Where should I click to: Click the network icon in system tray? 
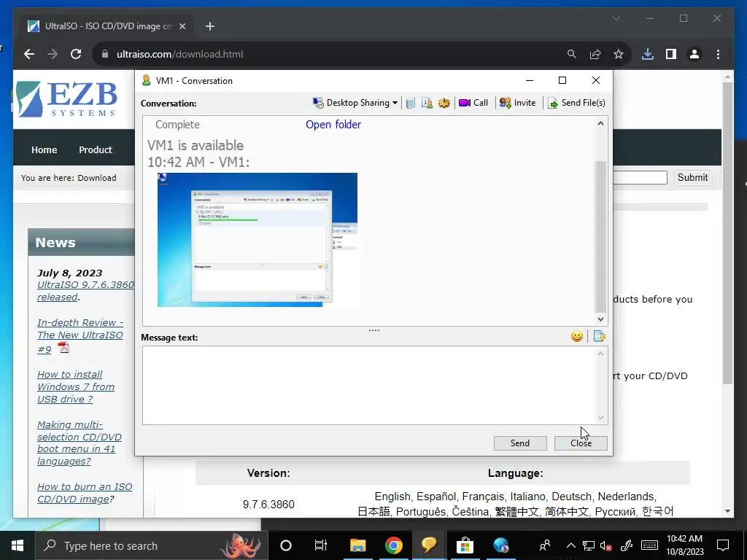(589, 545)
